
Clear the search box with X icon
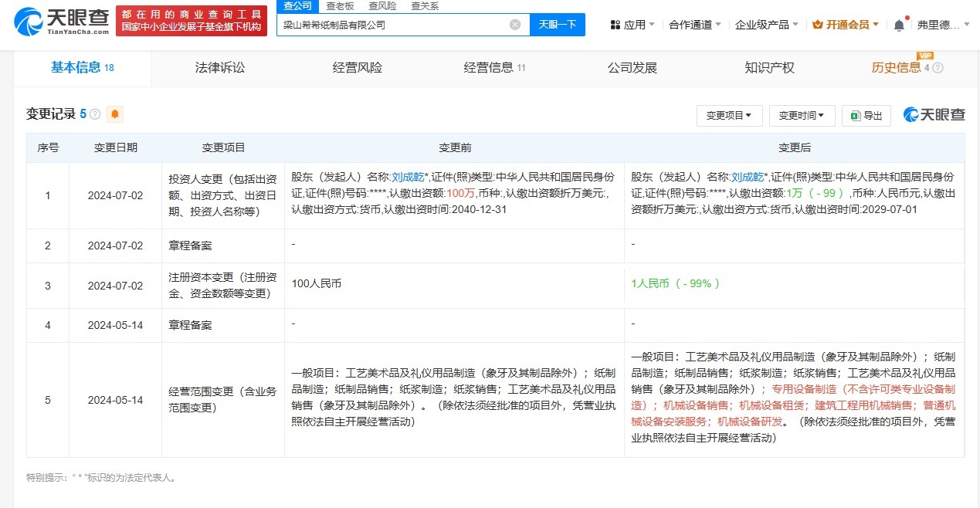coord(515,25)
